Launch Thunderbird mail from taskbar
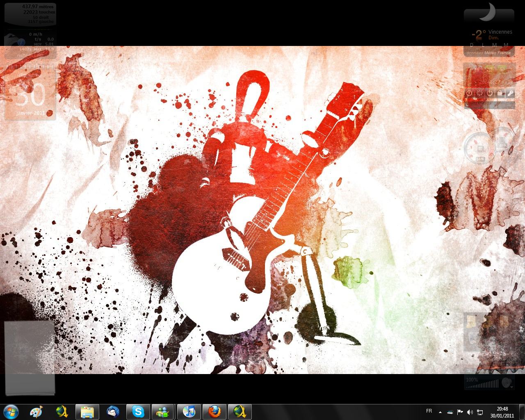 pos(113,412)
